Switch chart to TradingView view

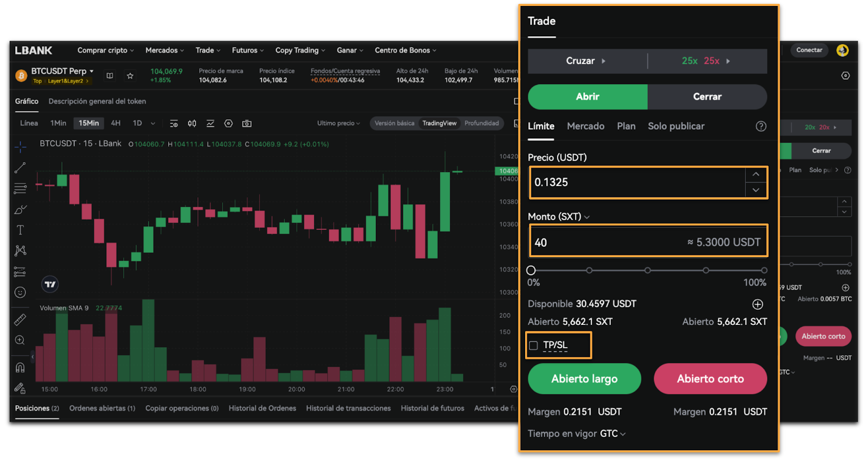(439, 124)
